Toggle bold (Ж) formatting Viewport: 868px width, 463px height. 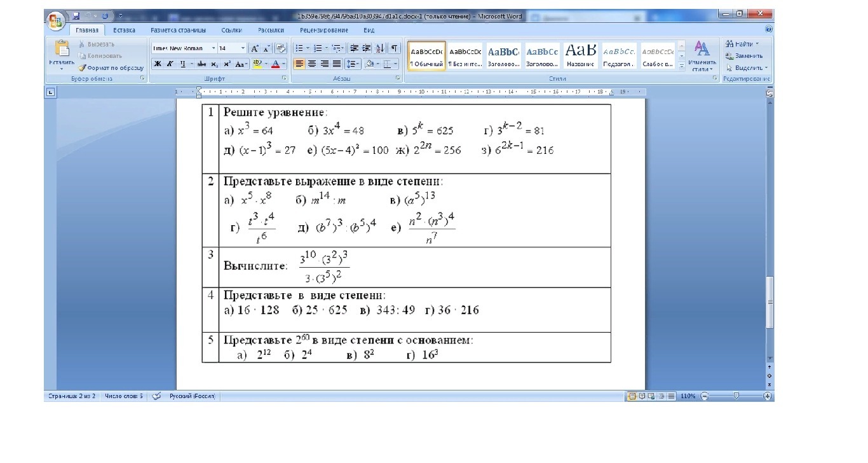pyautogui.click(x=158, y=64)
